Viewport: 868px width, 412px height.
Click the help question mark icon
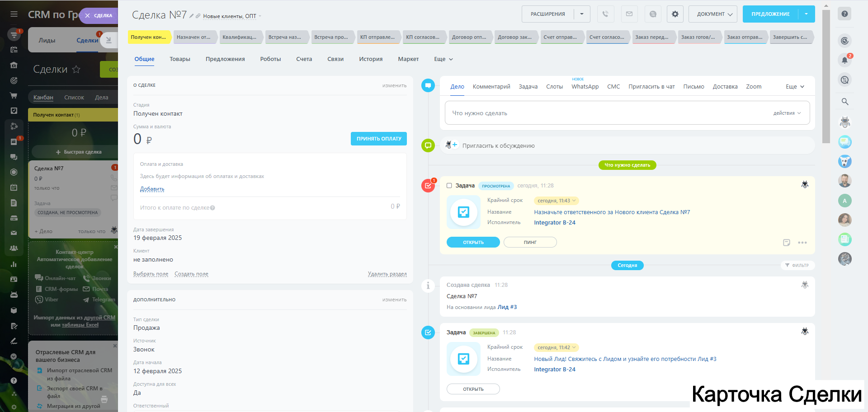pos(844,14)
